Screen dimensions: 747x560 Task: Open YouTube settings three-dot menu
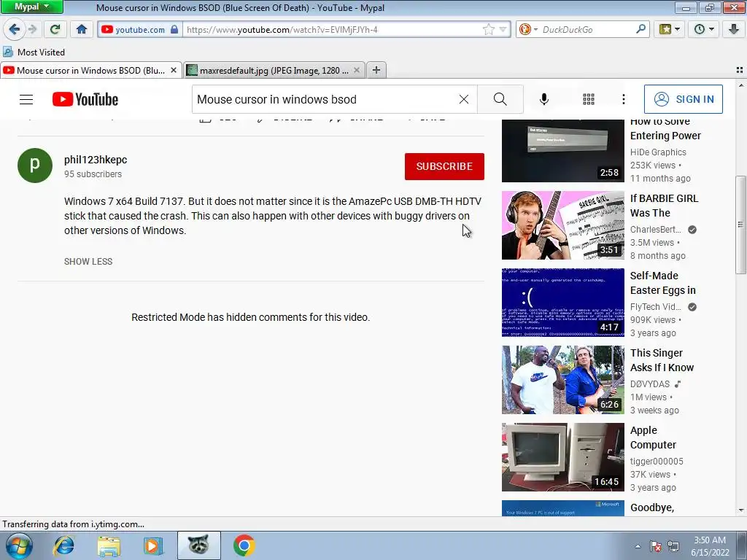point(623,99)
